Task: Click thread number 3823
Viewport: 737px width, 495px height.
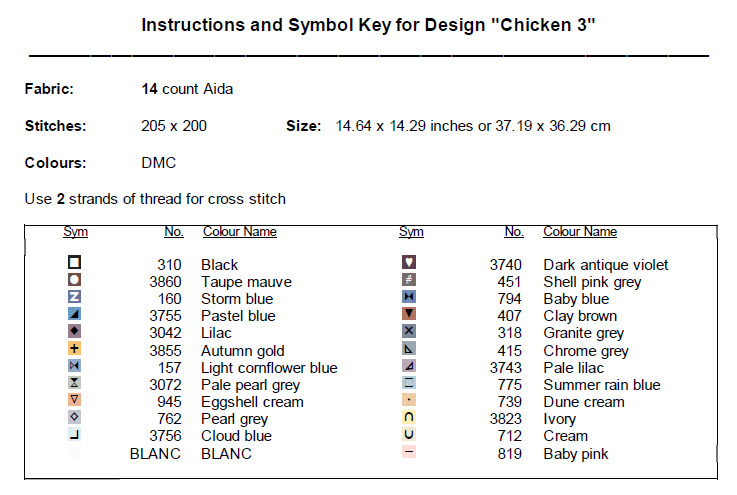Action: (506, 419)
